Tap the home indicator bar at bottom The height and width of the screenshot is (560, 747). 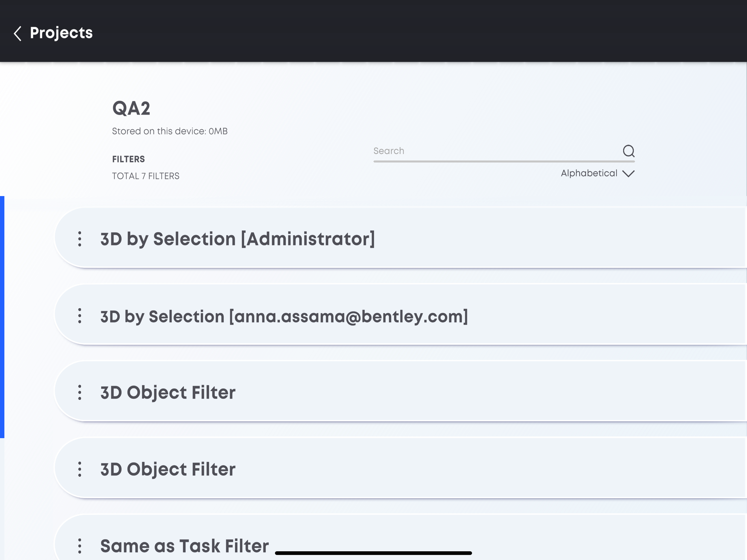coord(373,553)
